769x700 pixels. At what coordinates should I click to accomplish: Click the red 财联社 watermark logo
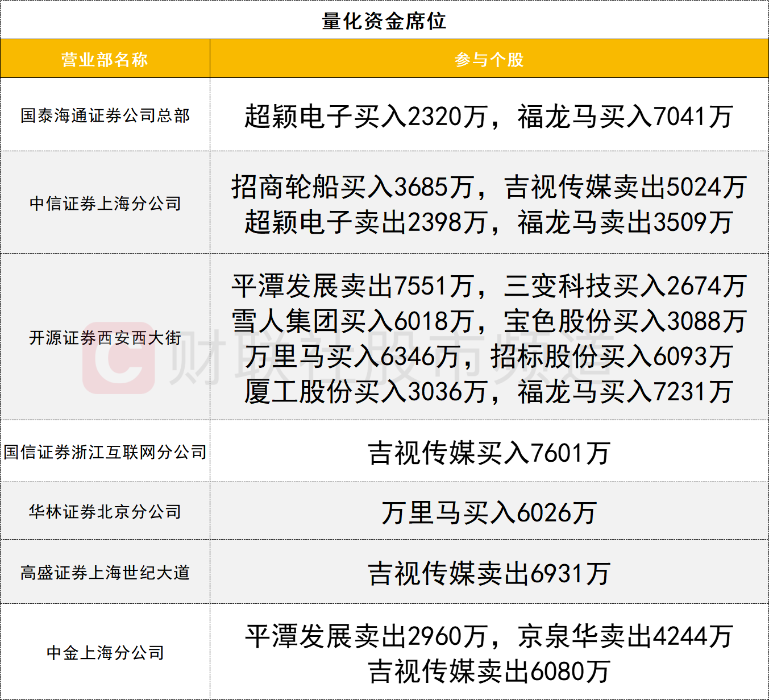tap(119, 358)
